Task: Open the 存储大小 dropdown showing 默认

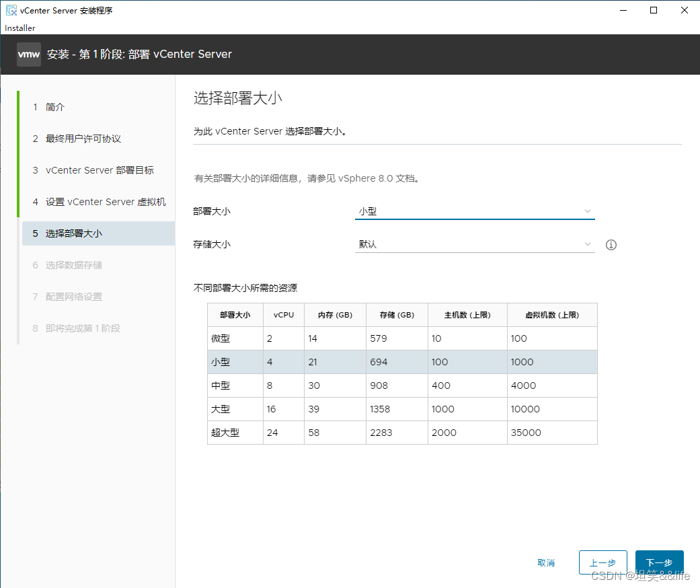Action: coord(475,244)
